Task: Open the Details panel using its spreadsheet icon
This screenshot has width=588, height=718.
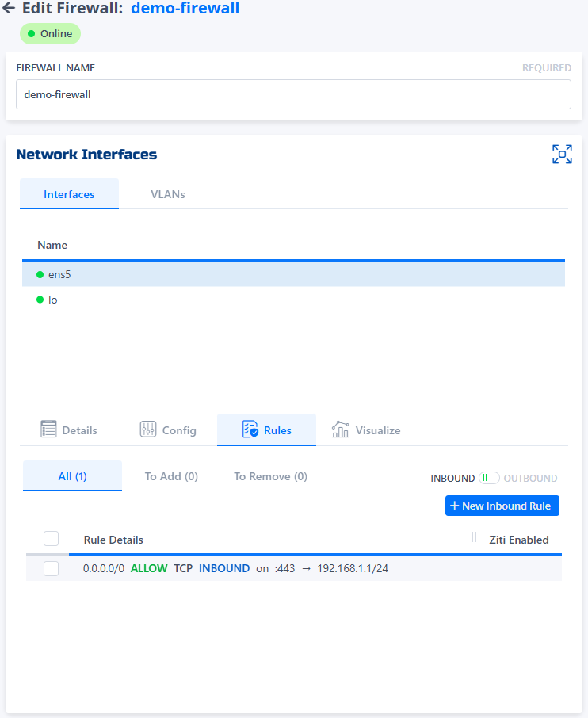Action: click(x=48, y=430)
